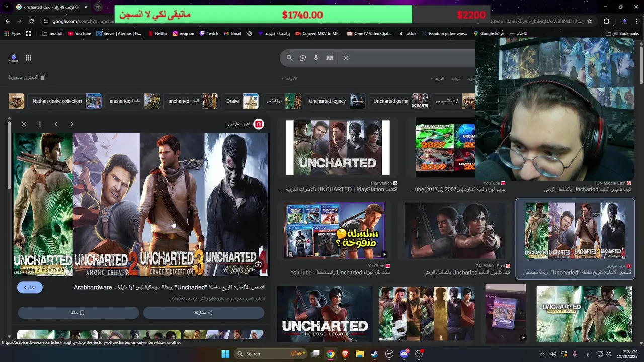Open the Uncharted The Lost Legacy thumbnail
Viewport: 644px width, 362px height.
325,314
